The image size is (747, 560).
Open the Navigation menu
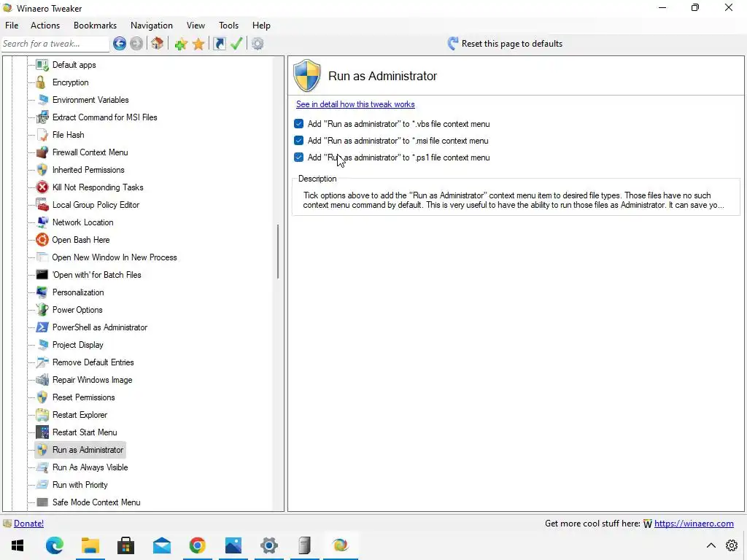(152, 26)
